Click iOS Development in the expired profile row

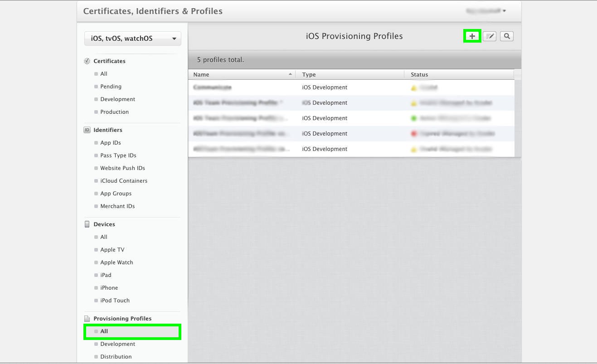pos(325,134)
